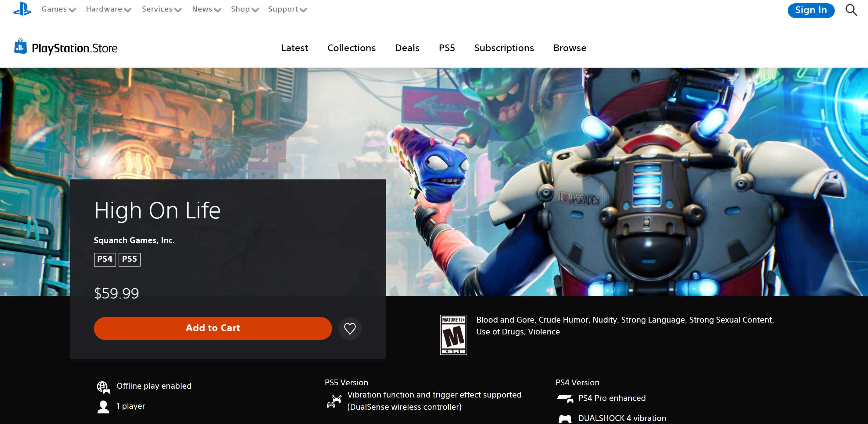Open the search magnifier icon

click(x=851, y=10)
